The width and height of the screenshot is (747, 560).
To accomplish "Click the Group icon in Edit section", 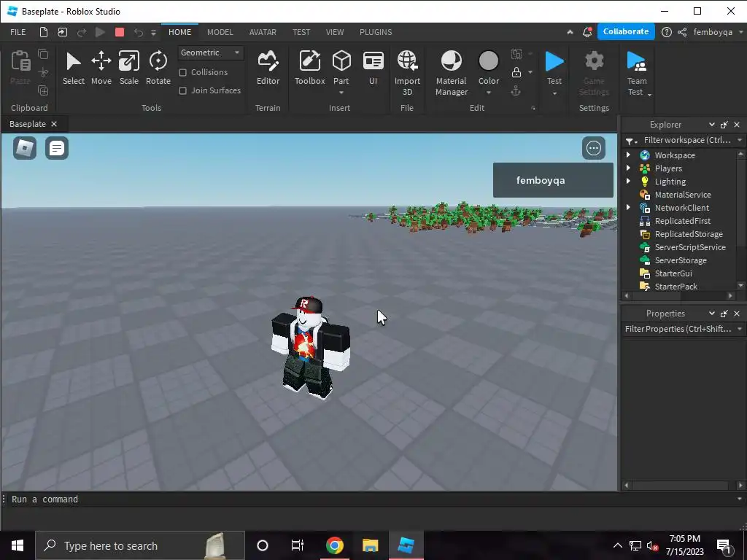I will point(516,54).
